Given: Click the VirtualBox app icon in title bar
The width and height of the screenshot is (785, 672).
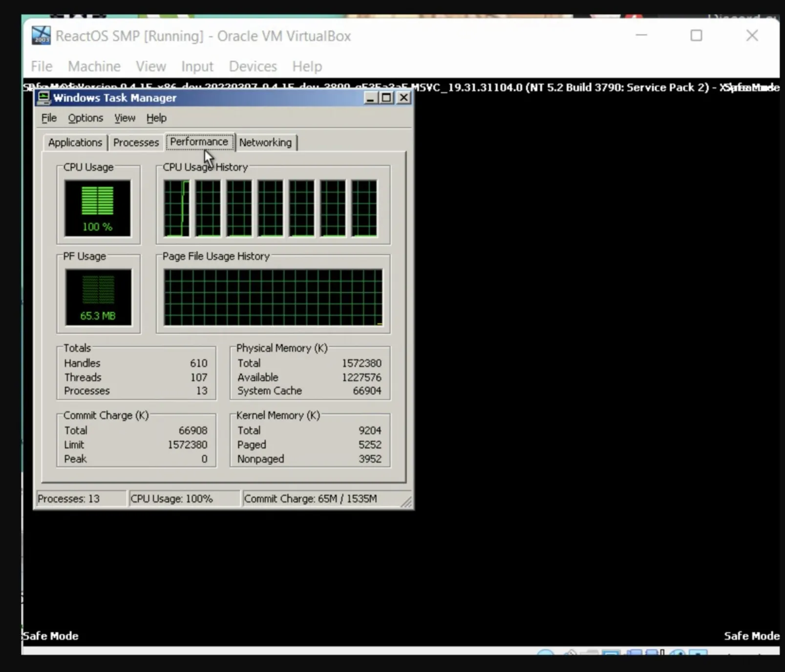Looking at the screenshot, I should (x=41, y=36).
